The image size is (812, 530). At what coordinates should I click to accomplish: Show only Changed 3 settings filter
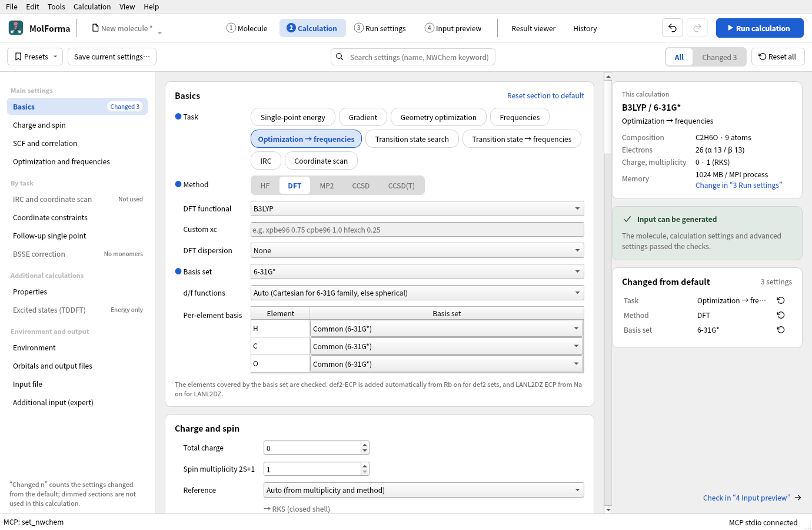click(x=719, y=57)
